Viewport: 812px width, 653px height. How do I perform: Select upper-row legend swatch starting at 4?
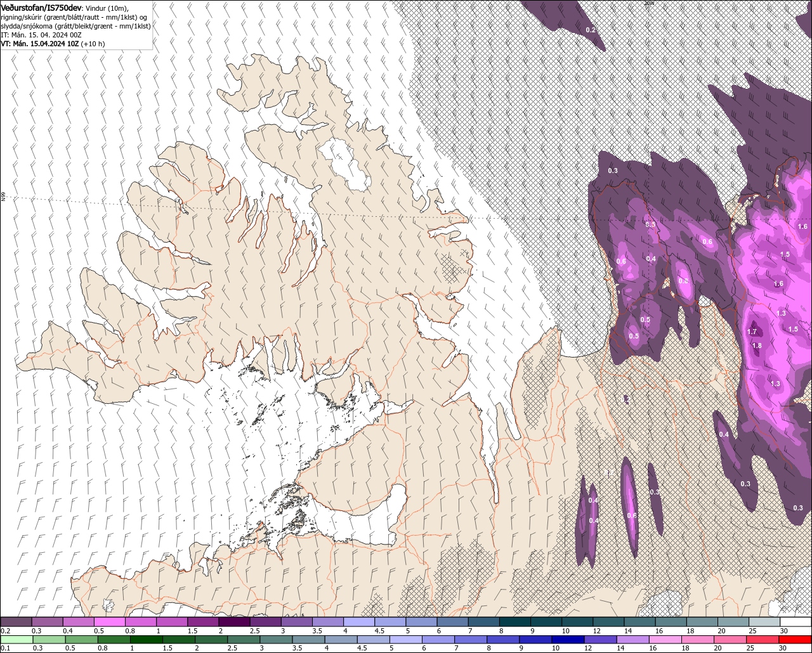tap(359, 622)
